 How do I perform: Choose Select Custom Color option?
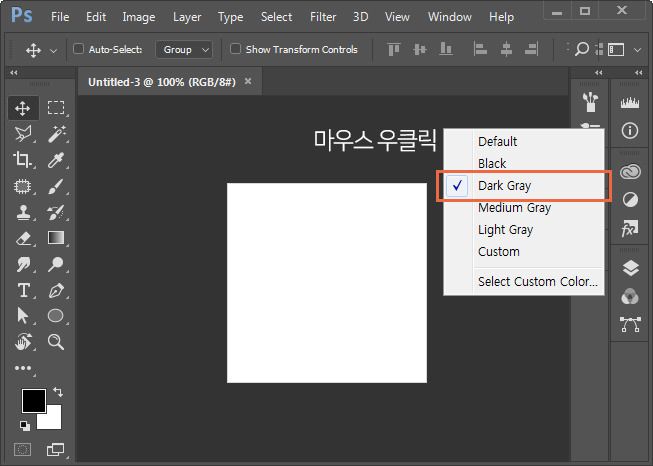tap(523, 282)
